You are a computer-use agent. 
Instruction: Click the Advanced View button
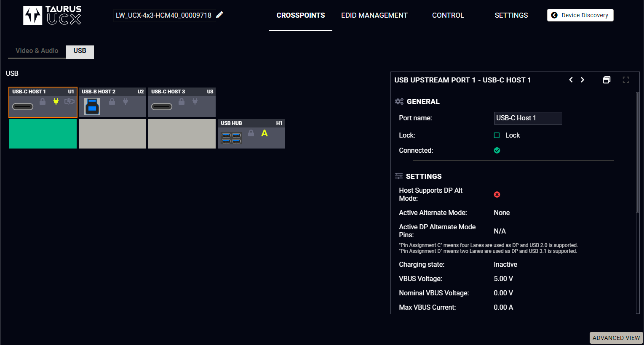(616, 338)
